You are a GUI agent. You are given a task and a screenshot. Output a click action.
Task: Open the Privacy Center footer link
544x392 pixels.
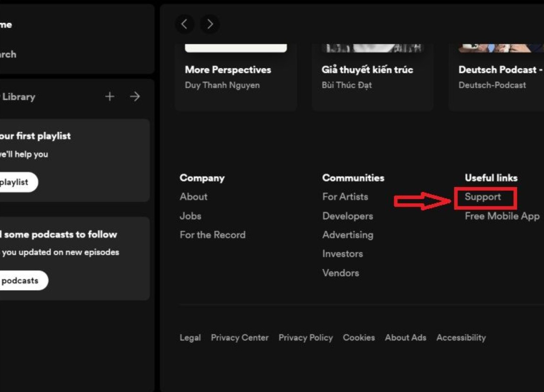(x=240, y=338)
